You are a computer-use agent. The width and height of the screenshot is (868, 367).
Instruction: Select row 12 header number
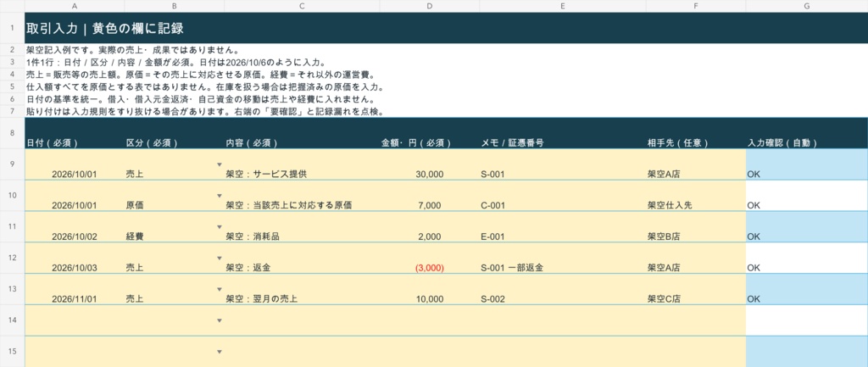tap(12, 258)
